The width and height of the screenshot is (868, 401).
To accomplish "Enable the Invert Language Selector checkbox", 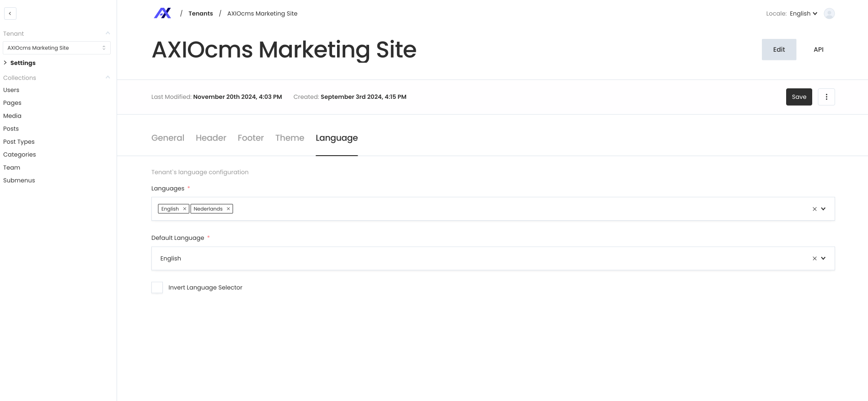I will pyautogui.click(x=157, y=287).
